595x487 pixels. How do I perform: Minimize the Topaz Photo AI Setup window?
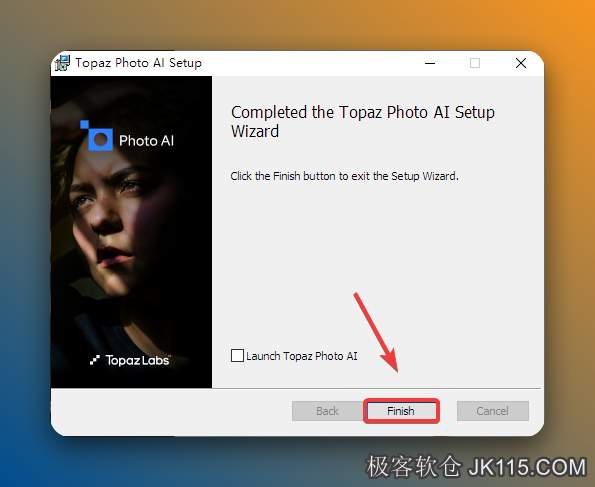click(x=430, y=63)
